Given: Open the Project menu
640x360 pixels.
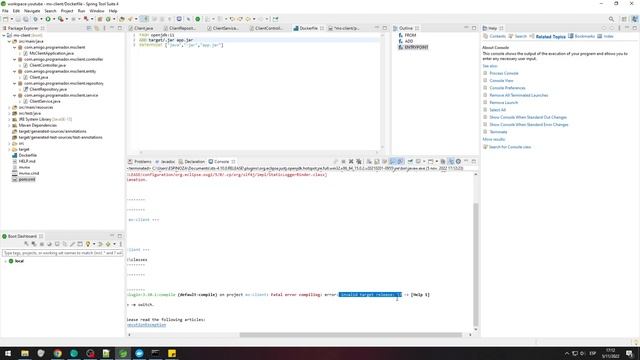Looking at the screenshot, I should coord(67,11).
